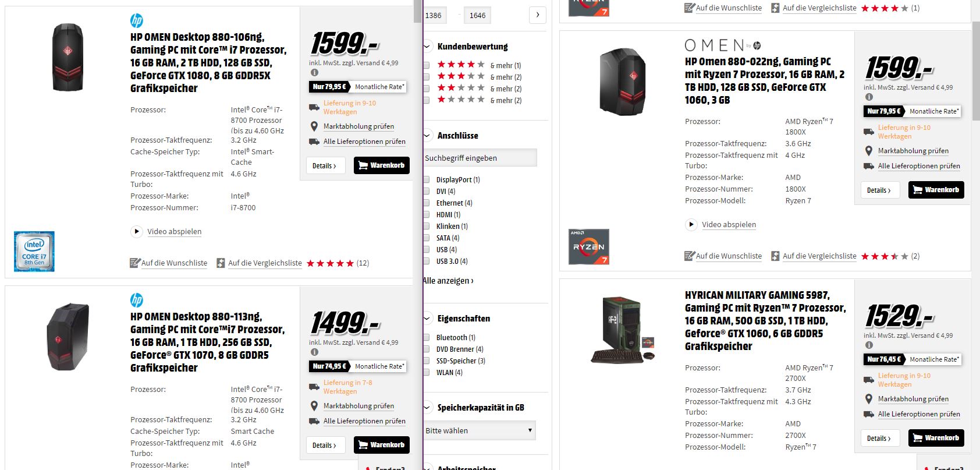Click the info icon under the 1599 price of HP OMEN 880-106ng
Viewport: 980px width, 470px height.
[314, 73]
